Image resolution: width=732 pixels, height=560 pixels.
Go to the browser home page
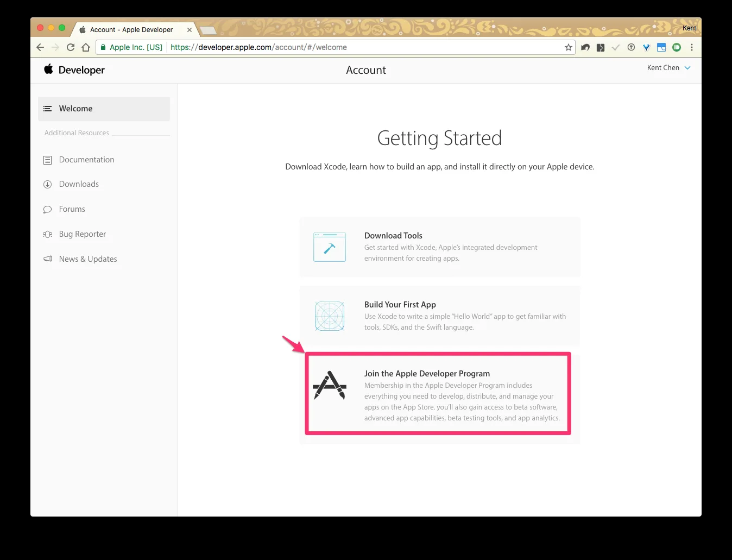pos(86,47)
